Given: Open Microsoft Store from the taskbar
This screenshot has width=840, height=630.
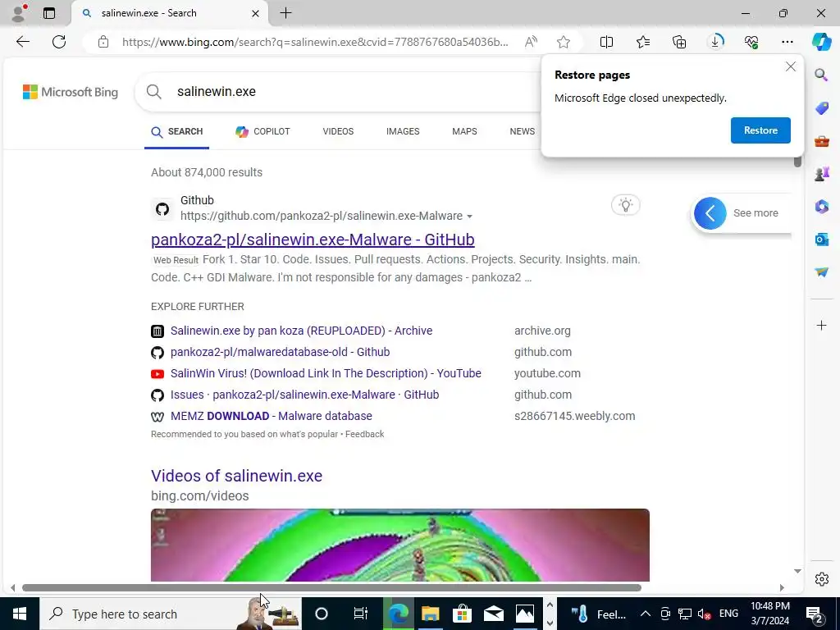Looking at the screenshot, I should [462, 614].
